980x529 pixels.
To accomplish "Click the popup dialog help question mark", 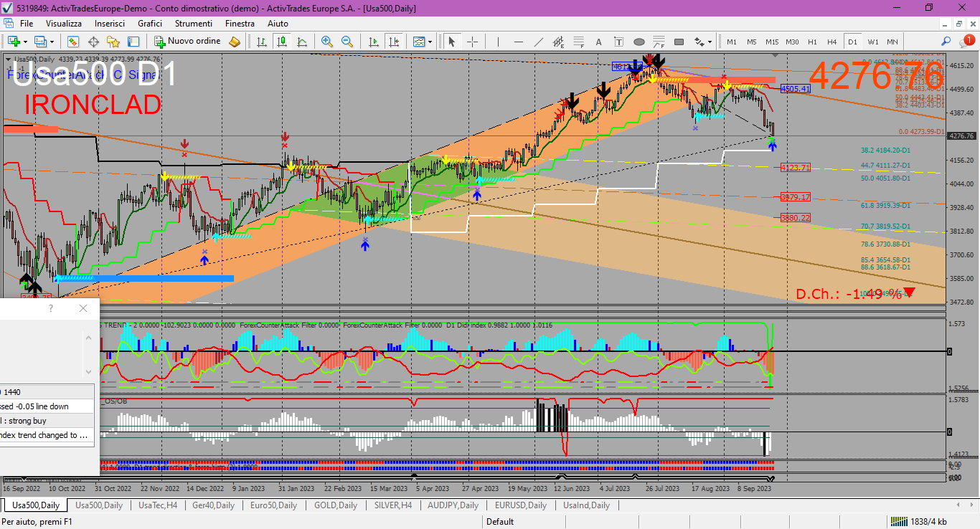I will (x=51, y=308).
